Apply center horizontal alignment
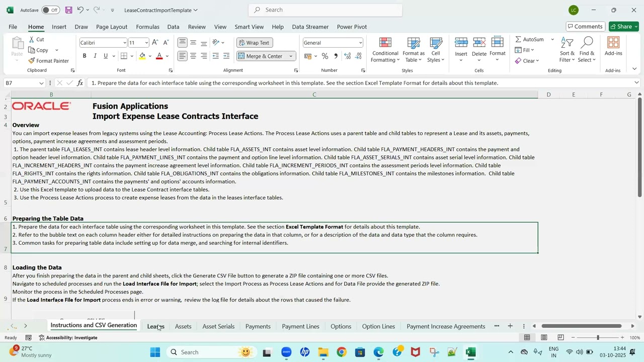This screenshot has height=362, width=644. point(193,56)
